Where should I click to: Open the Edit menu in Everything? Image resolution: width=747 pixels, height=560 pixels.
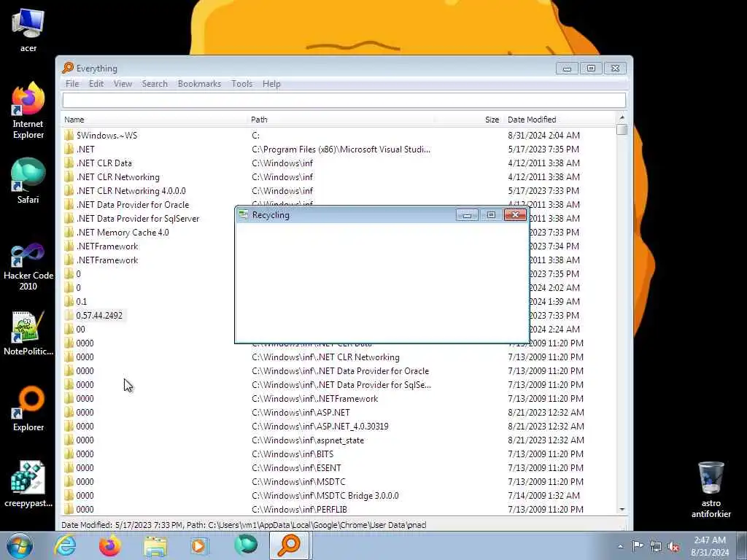[96, 84]
